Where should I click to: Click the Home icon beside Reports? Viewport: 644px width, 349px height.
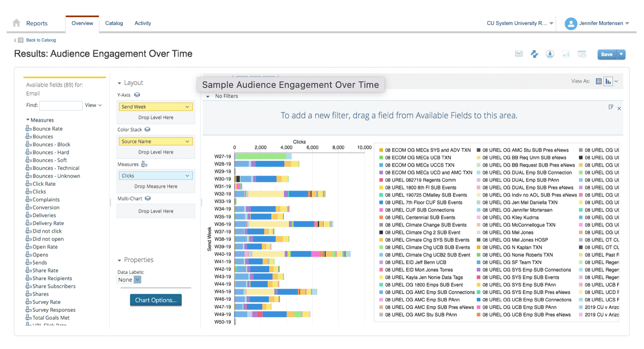pos(16,23)
